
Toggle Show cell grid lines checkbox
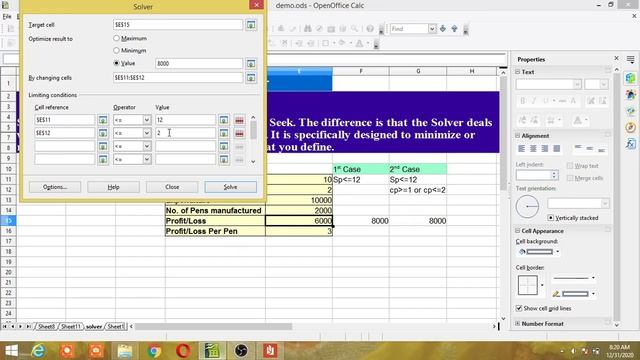[519, 308]
